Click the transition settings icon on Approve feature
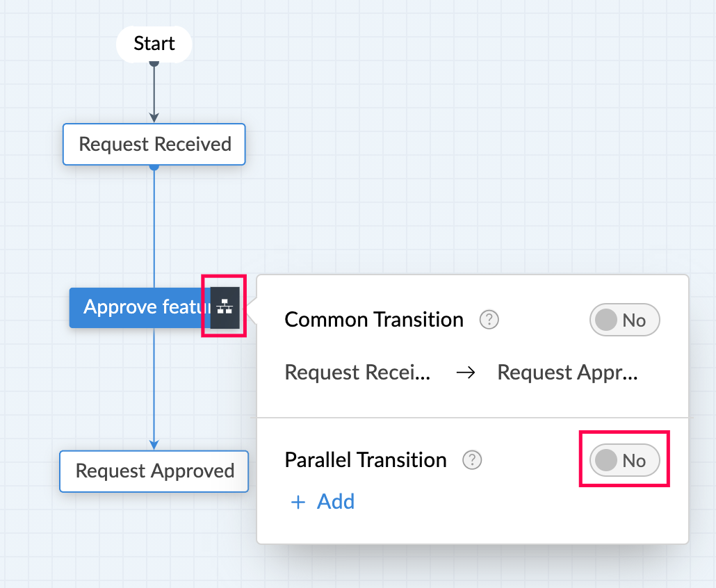Image resolution: width=716 pixels, height=588 pixels. coord(225,307)
